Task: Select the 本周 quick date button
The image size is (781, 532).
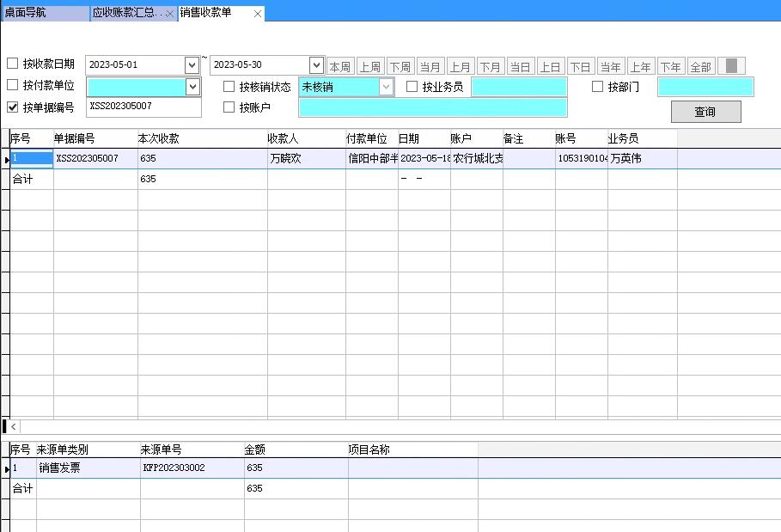Action: click(340, 66)
